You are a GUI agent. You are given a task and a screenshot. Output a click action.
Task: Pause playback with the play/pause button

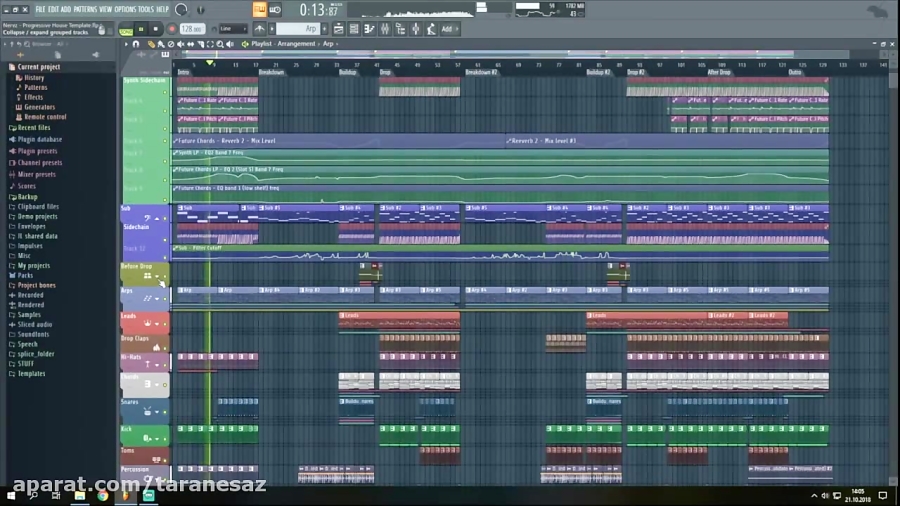(141, 29)
